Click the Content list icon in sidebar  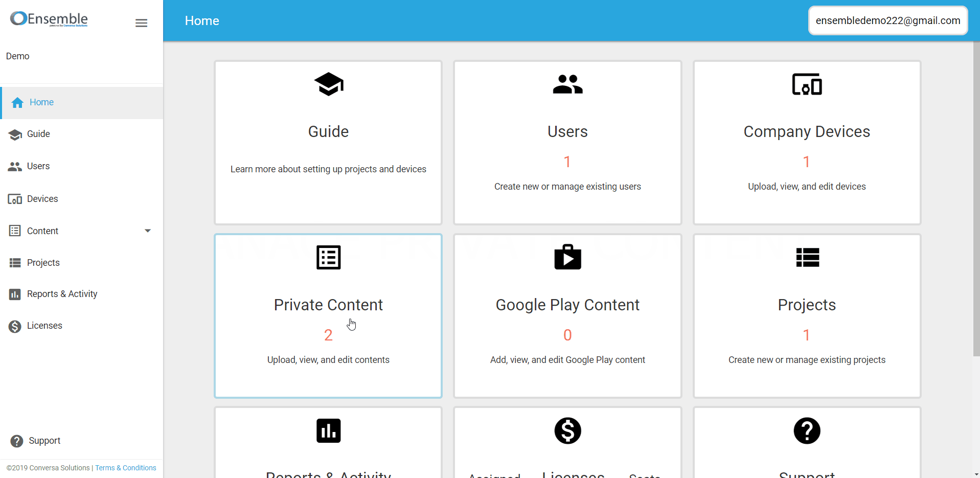coord(15,231)
